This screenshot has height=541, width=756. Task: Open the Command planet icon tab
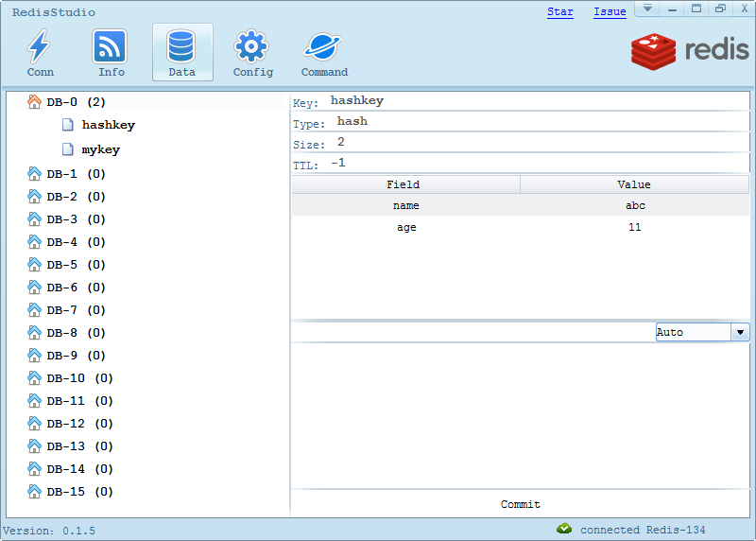[x=324, y=52]
